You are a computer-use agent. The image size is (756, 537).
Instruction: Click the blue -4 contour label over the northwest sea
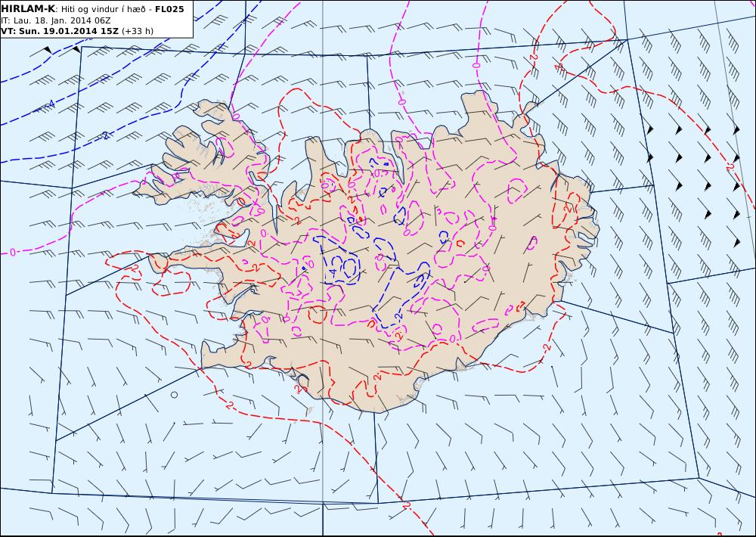coord(51,104)
